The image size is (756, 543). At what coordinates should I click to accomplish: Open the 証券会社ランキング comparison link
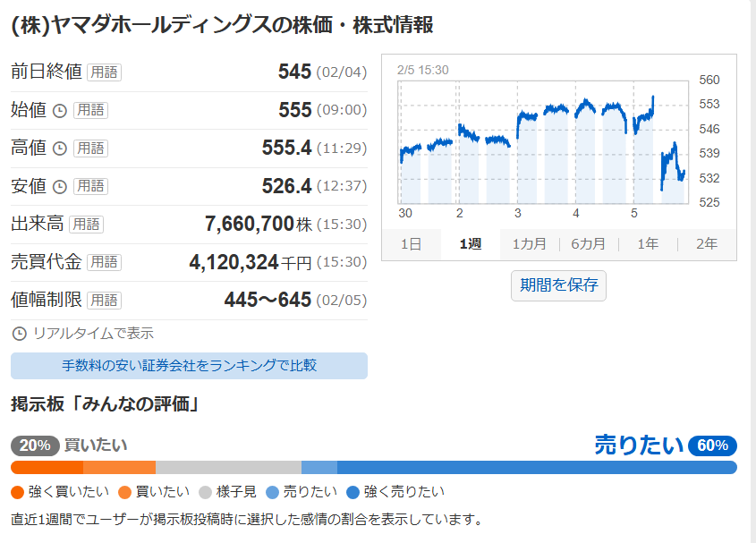tap(188, 366)
